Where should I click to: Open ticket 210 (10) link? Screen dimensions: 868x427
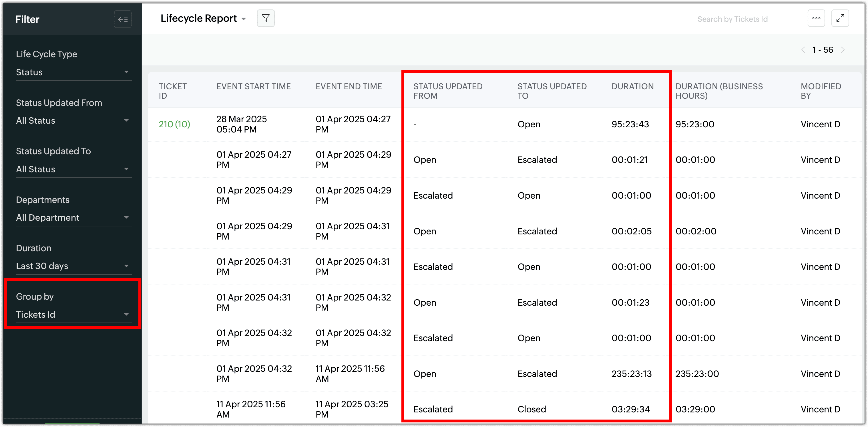pyautogui.click(x=174, y=124)
